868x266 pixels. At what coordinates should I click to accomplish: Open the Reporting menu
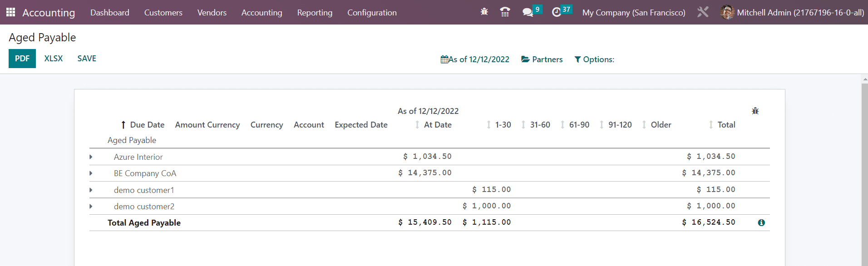click(315, 13)
